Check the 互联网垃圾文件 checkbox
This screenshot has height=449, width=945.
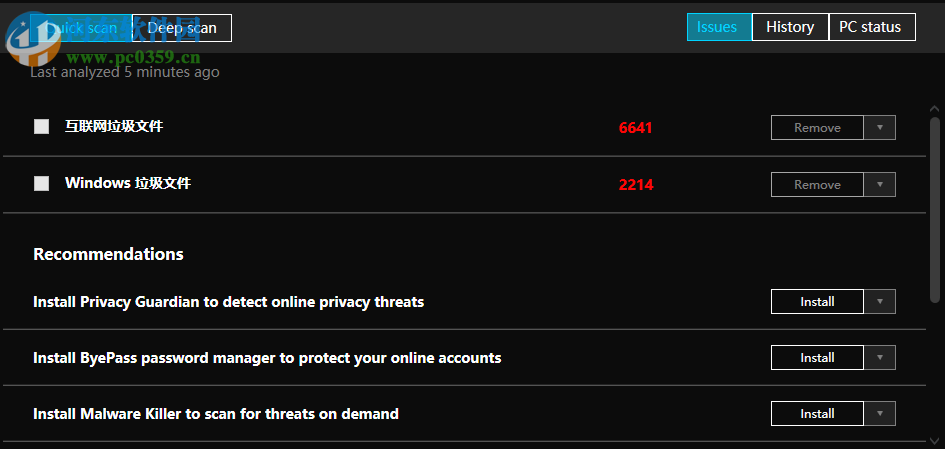pyautogui.click(x=41, y=127)
